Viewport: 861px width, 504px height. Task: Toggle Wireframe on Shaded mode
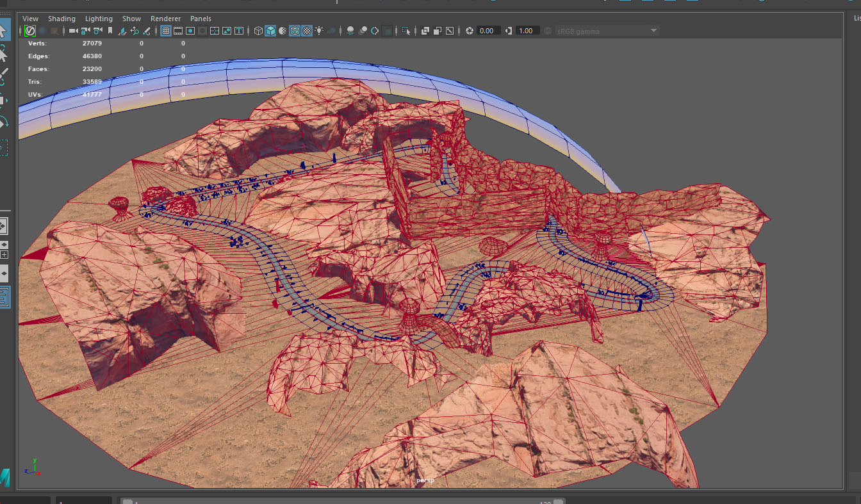[x=295, y=31]
